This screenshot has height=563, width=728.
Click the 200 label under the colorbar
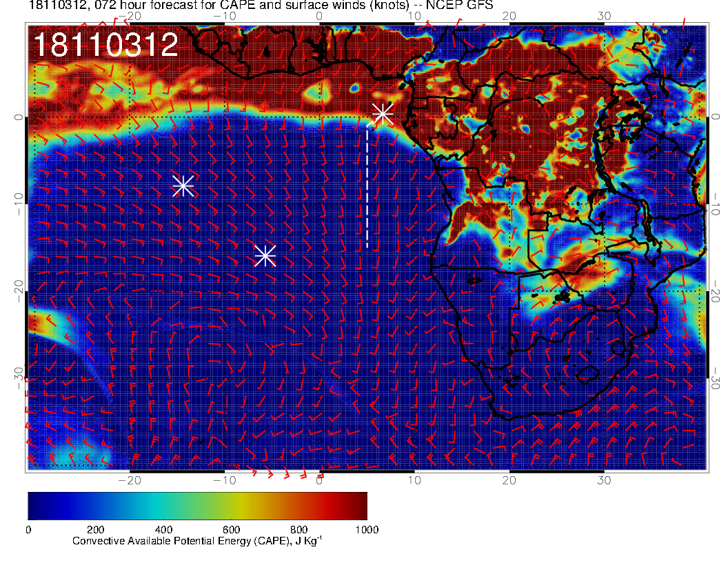pos(95,529)
